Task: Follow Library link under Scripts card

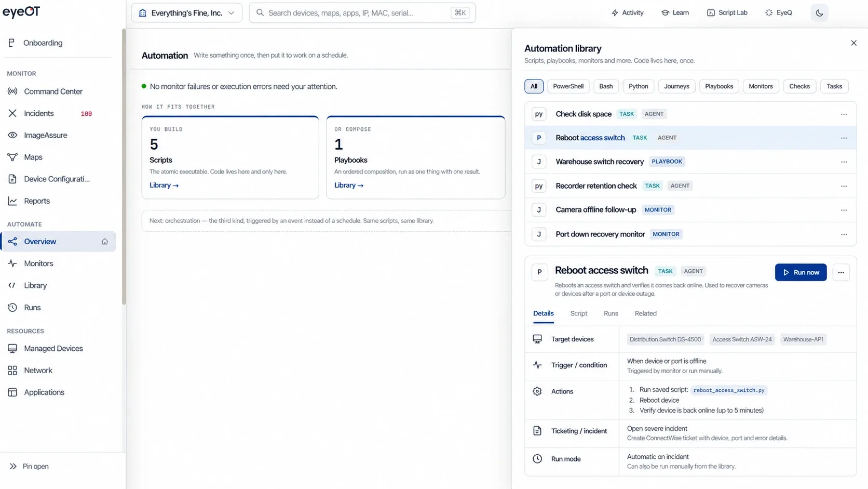Action: point(164,186)
